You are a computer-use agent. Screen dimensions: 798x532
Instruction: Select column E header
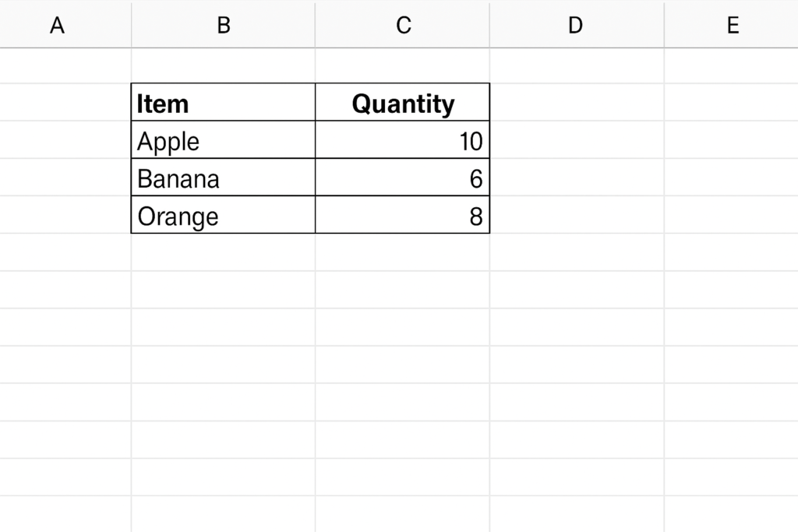coord(731,24)
